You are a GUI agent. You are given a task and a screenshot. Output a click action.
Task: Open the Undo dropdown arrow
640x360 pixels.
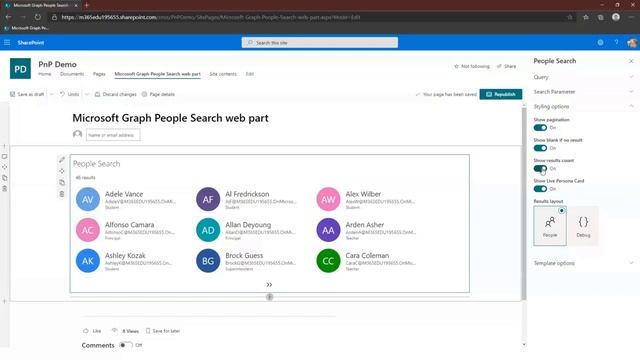pos(87,94)
